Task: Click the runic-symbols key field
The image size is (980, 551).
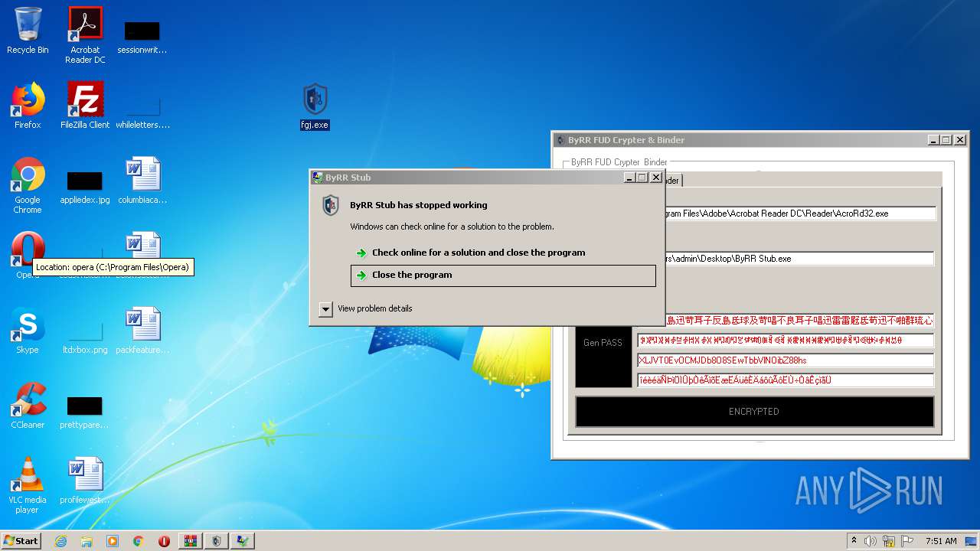Action: click(x=786, y=341)
